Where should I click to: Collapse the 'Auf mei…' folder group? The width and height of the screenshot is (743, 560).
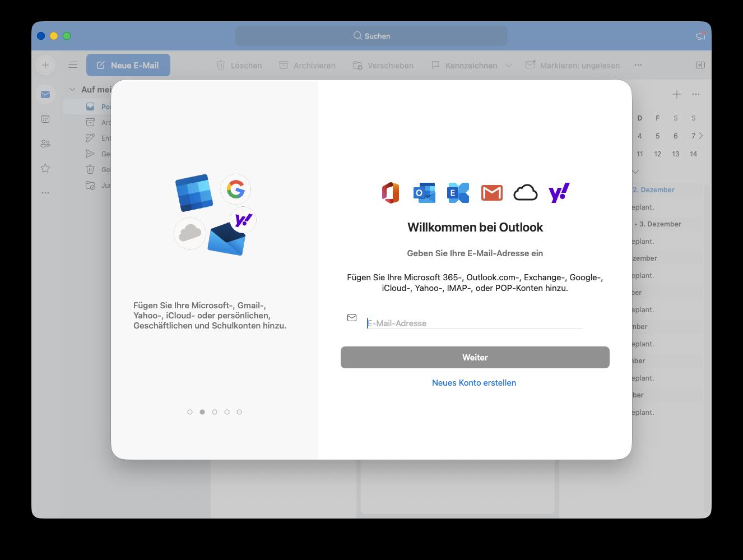point(72,89)
